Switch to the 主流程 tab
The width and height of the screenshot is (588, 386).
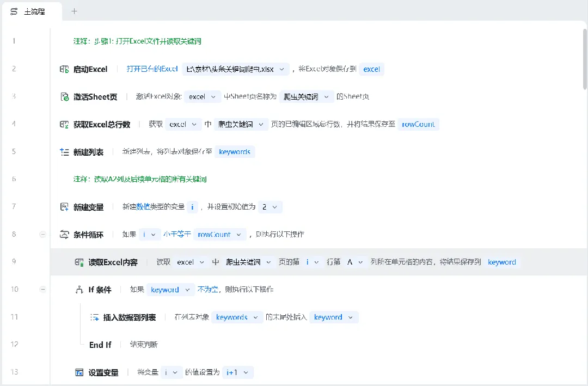[32, 11]
